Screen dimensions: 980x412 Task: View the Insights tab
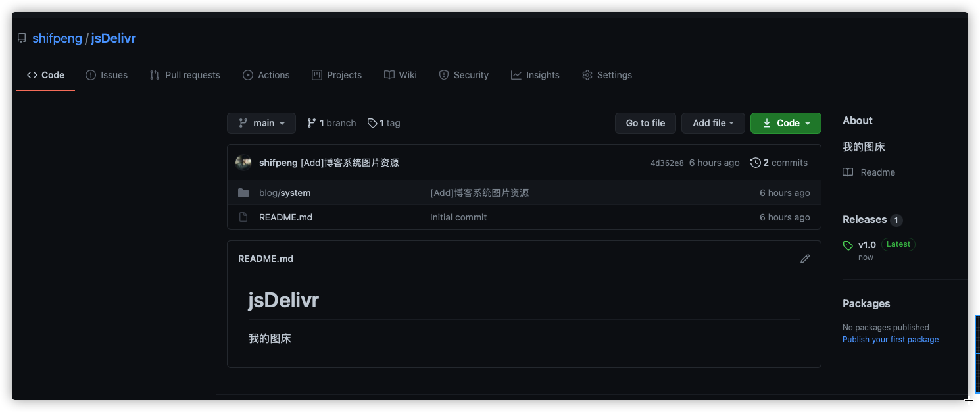click(x=535, y=75)
